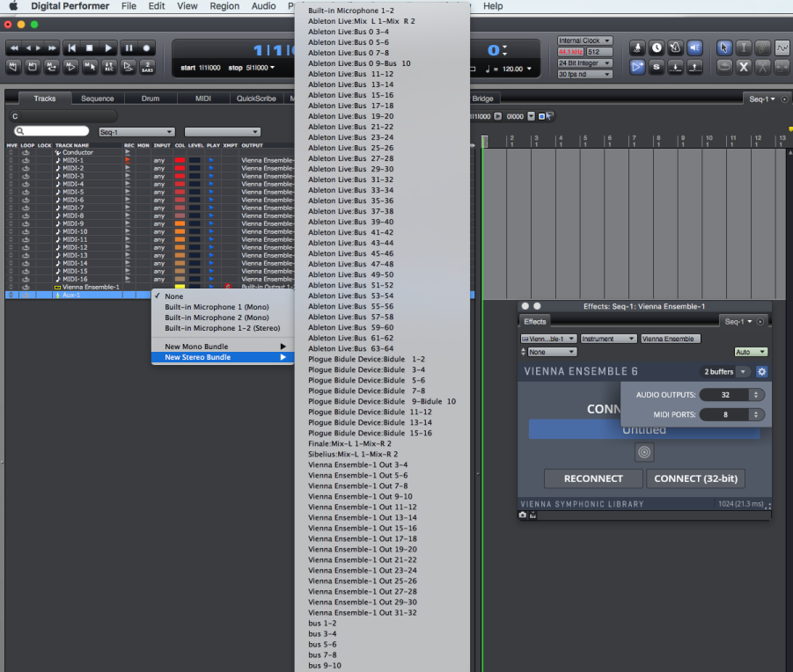The image size is (793, 672).
Task: Open yellow color swatch for Vienna Ensemble-1
Action: [180, 287]
